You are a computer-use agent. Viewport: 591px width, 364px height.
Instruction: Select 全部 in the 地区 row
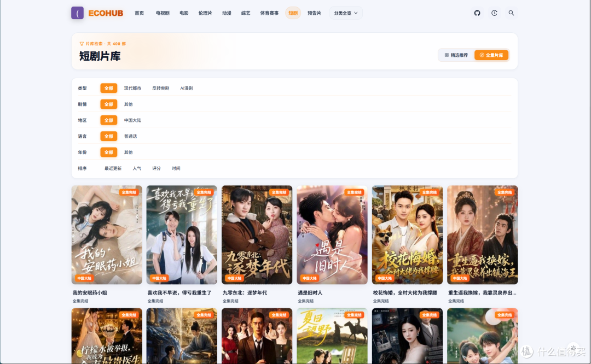pyautogui.click(x=108, y=120)
